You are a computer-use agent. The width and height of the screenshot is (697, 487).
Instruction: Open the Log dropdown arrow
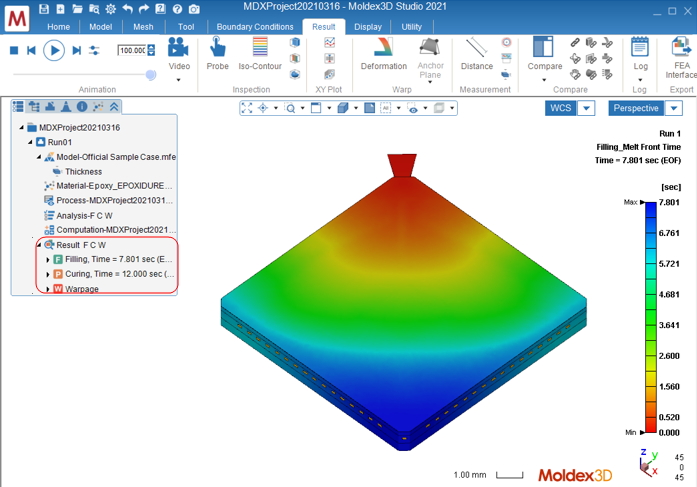[640, 80]
